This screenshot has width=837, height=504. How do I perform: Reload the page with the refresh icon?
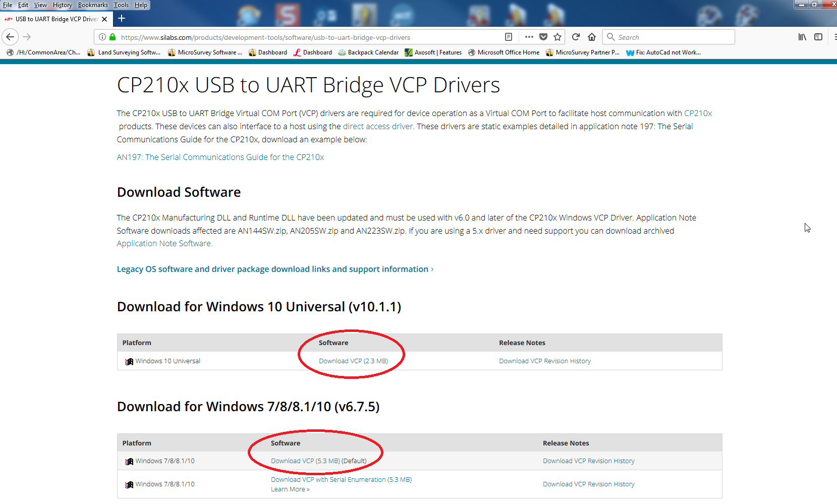[x=576, y=37]
